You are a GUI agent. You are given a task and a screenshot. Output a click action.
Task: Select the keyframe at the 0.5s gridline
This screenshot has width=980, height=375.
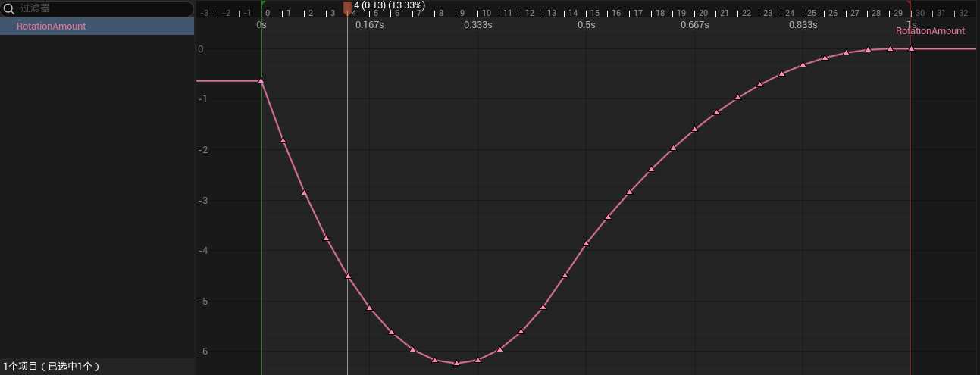(586, 243)
